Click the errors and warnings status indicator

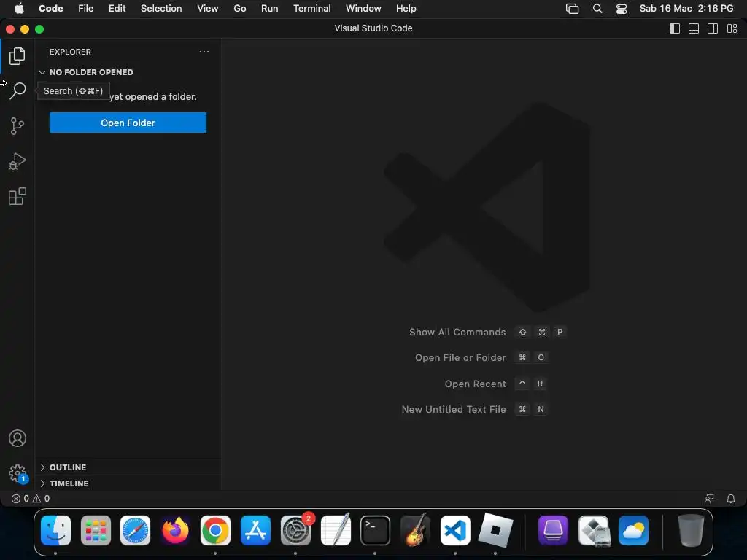[x=31, y=499]
